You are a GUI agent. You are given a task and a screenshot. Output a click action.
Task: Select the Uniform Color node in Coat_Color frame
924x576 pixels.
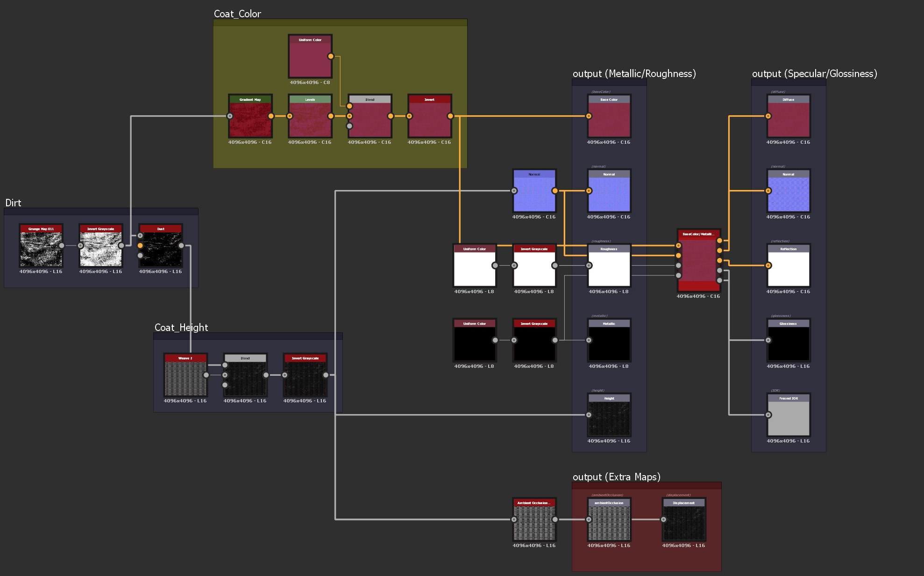click(x=310, y=56)
